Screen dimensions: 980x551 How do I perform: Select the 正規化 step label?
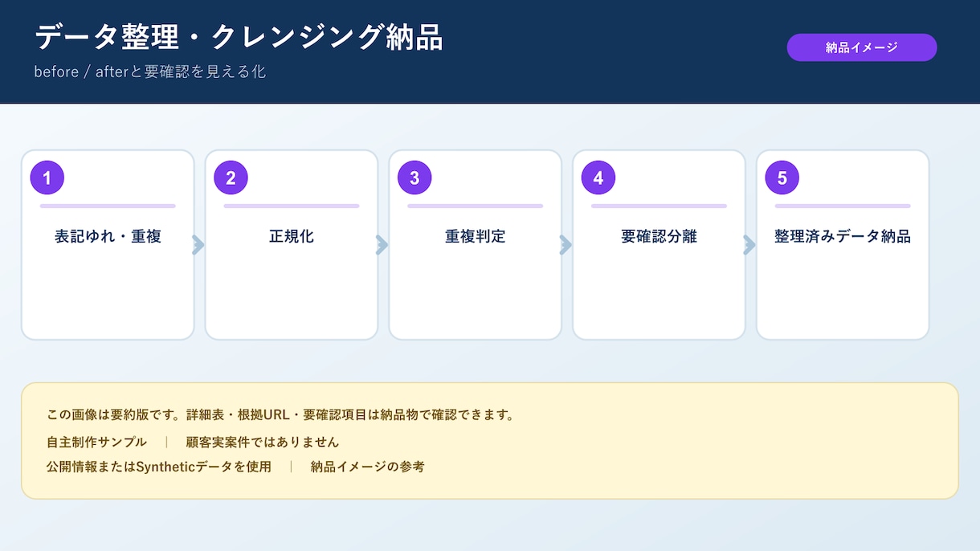pos(292,236)
